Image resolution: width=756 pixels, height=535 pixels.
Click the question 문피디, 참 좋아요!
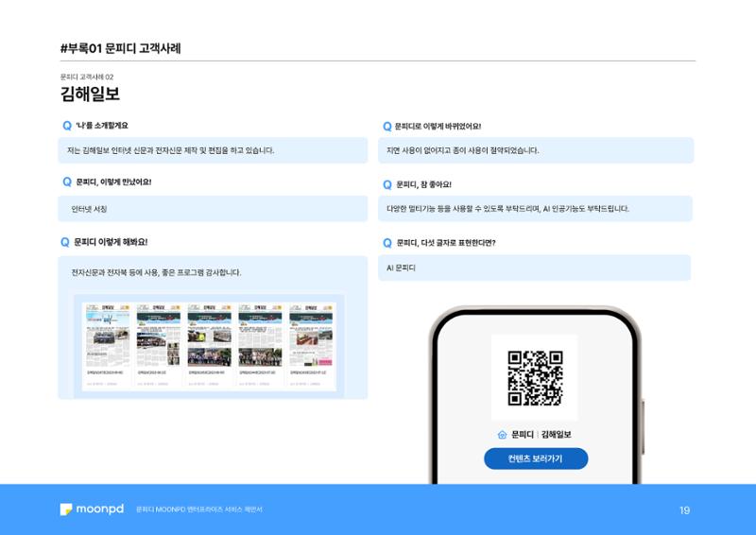423,184
